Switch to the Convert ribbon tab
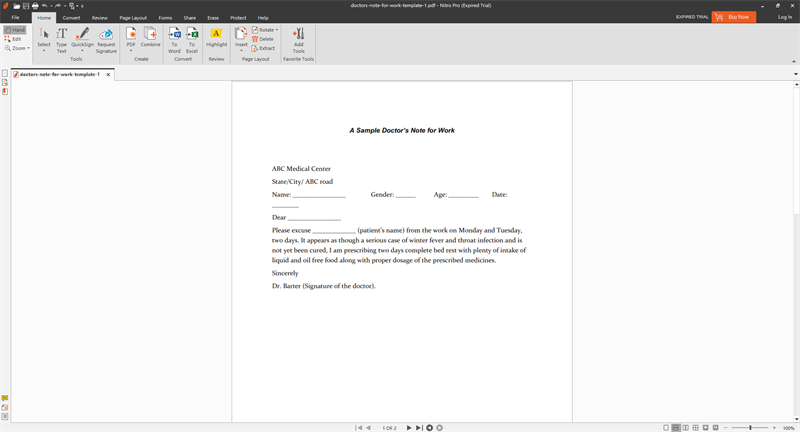Viewport: 800px width, 432px height. click(x=71, y=18)
